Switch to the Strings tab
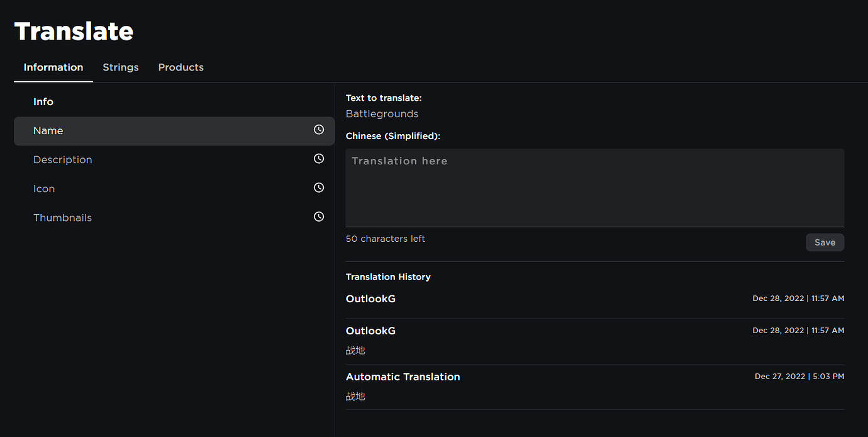The width and height of the screenshot is (868, 437). pyautogui.click(x=120, y=67)
